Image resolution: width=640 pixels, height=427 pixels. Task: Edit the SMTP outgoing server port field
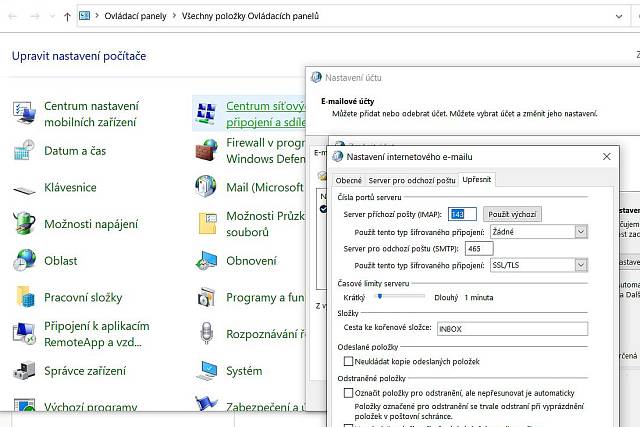tap(479, 249)
